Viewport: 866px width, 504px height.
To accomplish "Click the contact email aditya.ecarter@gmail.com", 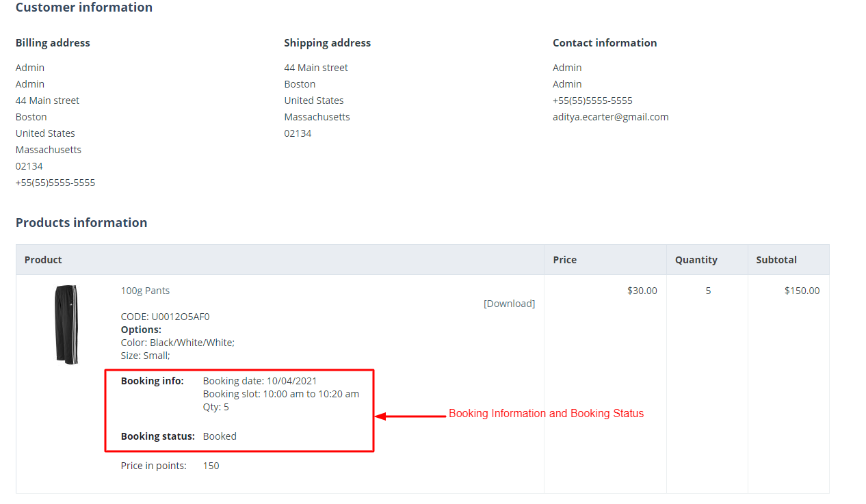I will click(611, 117).
